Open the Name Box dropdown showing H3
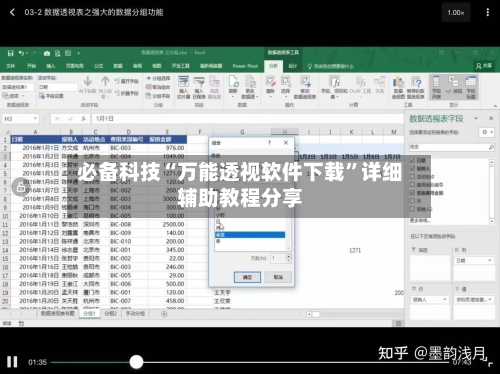 click(x=35, y=119)
